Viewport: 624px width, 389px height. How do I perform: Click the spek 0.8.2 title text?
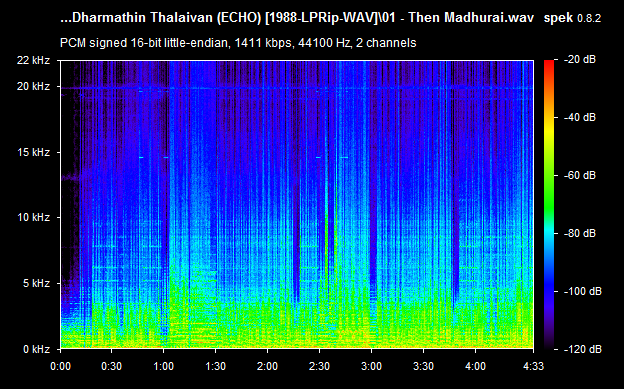coord(572,18)
